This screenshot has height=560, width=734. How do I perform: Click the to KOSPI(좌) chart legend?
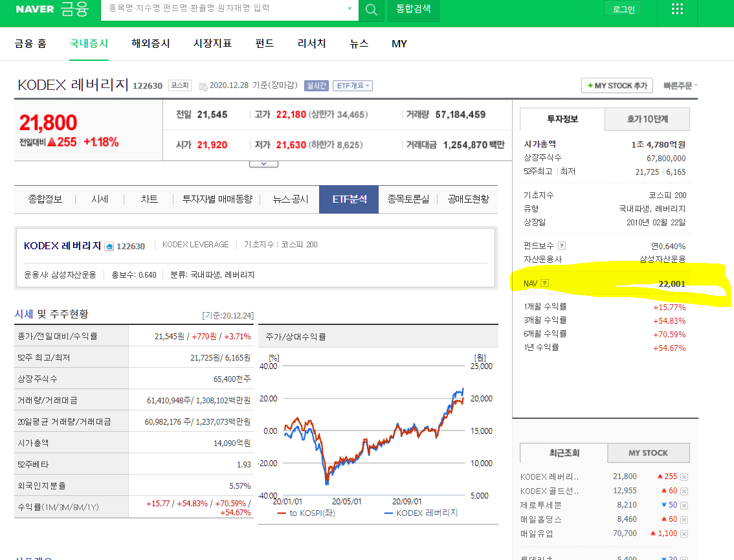point(306,513)
